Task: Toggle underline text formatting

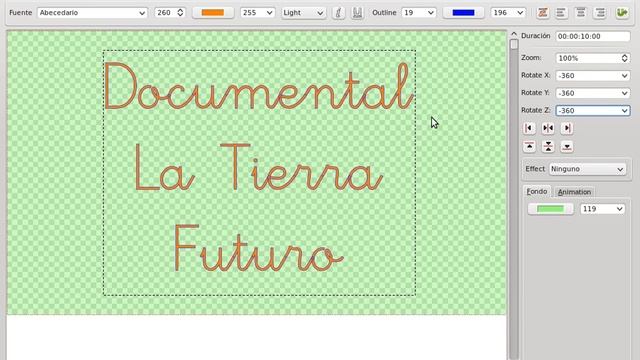Action: tap(357, 13)
